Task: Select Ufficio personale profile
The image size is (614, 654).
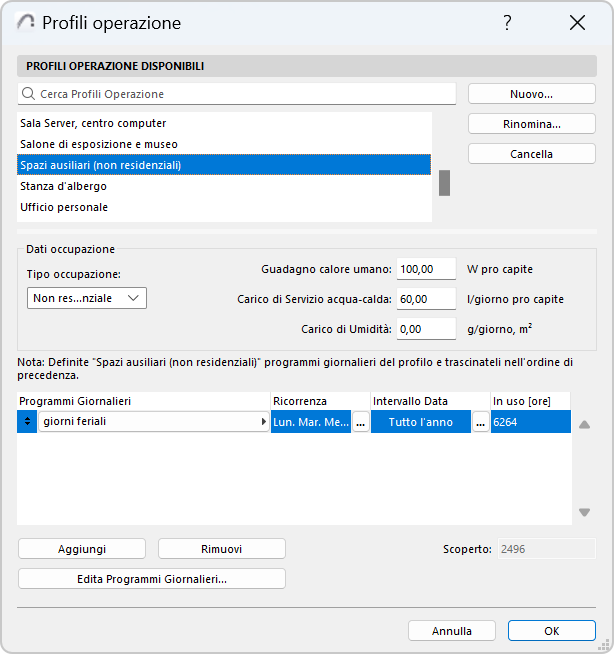Action: [64, 207]
